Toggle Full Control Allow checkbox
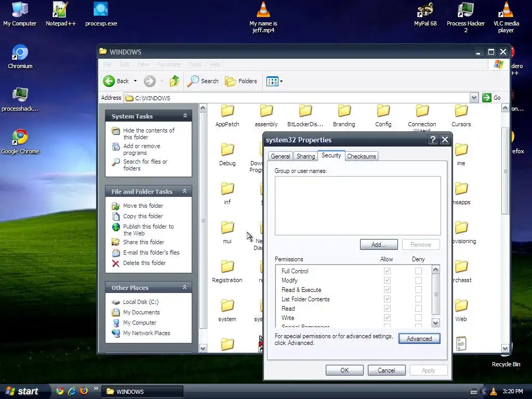Screen dimensions: 532x399 coord(387,271)
